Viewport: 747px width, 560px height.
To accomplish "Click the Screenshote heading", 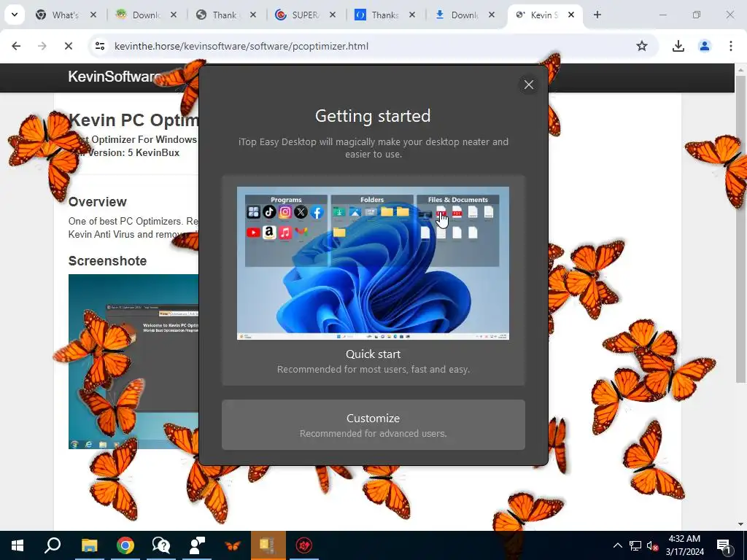I will coord(107,261).
